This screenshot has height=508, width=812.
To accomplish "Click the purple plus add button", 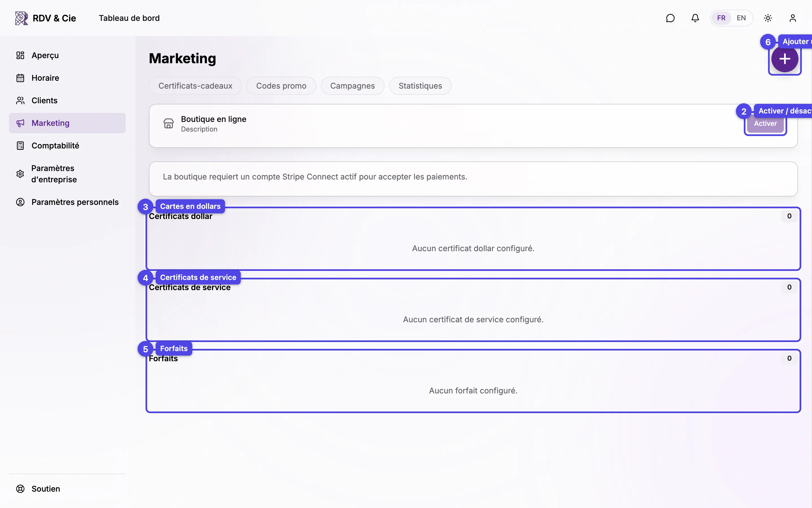I will 784,59.
